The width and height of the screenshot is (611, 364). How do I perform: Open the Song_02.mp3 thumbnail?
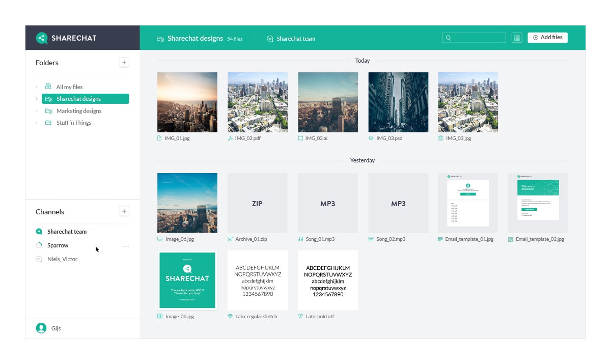tap(398, 203)
